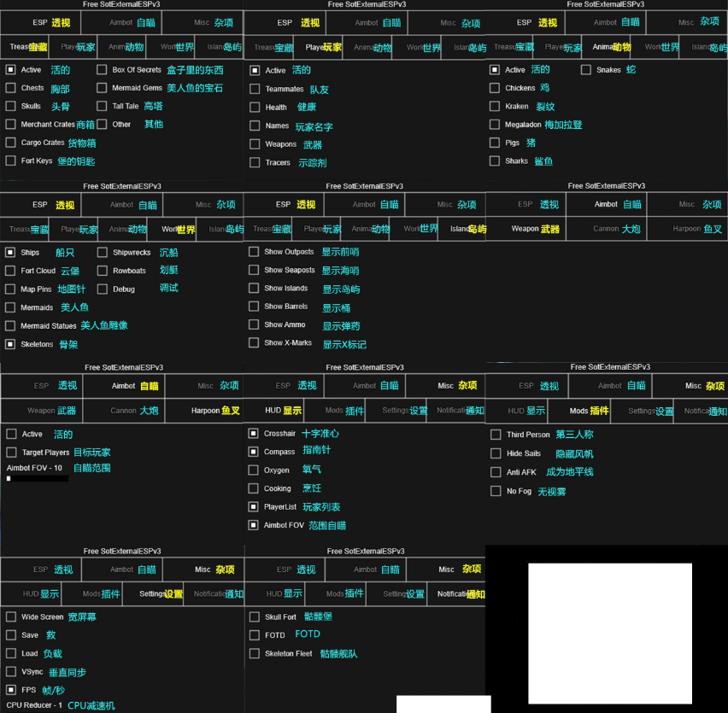Enable the Chests checkbox

[11, 88]
